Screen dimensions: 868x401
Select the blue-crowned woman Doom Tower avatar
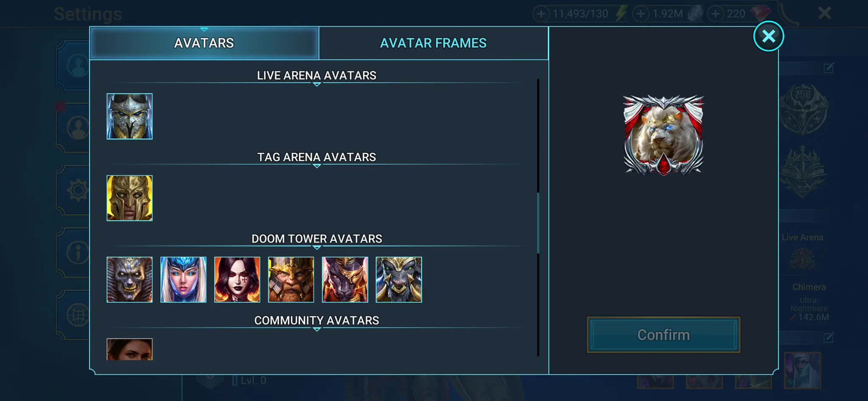click(183, 279)
